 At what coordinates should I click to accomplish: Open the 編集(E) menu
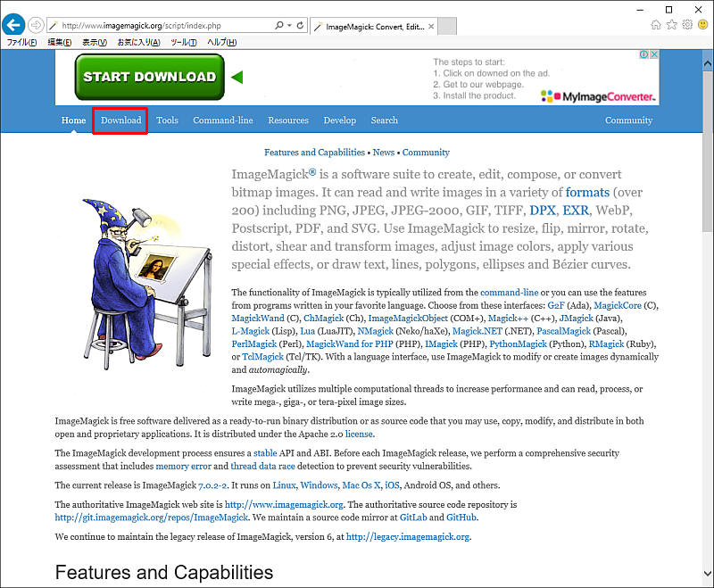tap(60, 42)
